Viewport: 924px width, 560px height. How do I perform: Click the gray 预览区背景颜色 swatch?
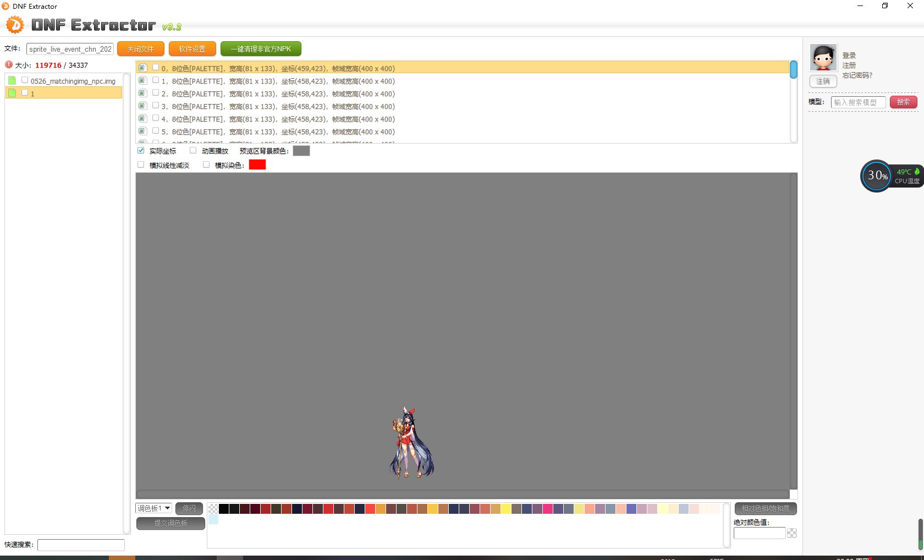click(x=301, y=151)
